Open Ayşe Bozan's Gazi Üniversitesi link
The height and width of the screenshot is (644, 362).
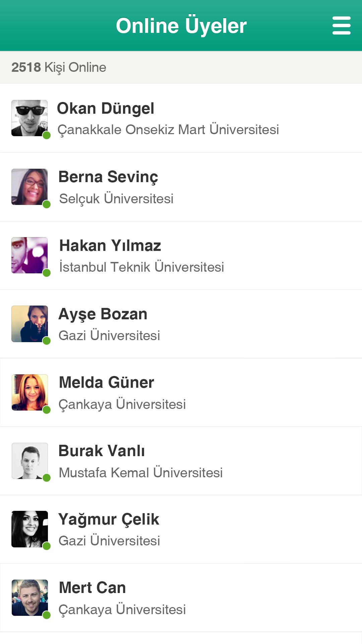pyautogui.click(x=110, y=334)
